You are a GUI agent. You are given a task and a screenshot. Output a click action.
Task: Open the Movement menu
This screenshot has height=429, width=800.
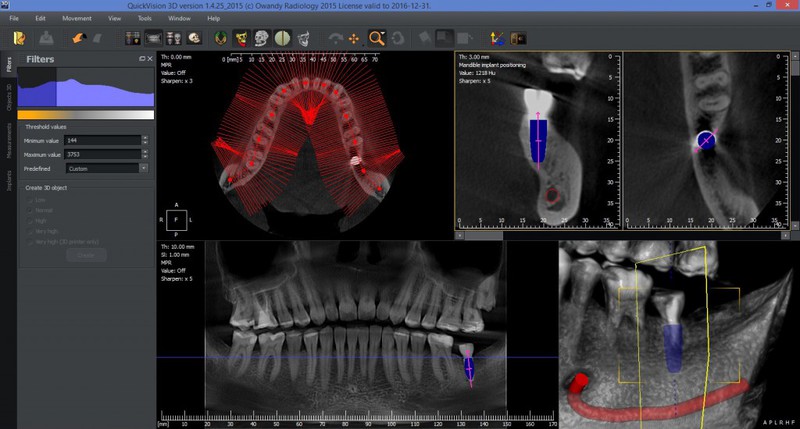tap(76, 18)
